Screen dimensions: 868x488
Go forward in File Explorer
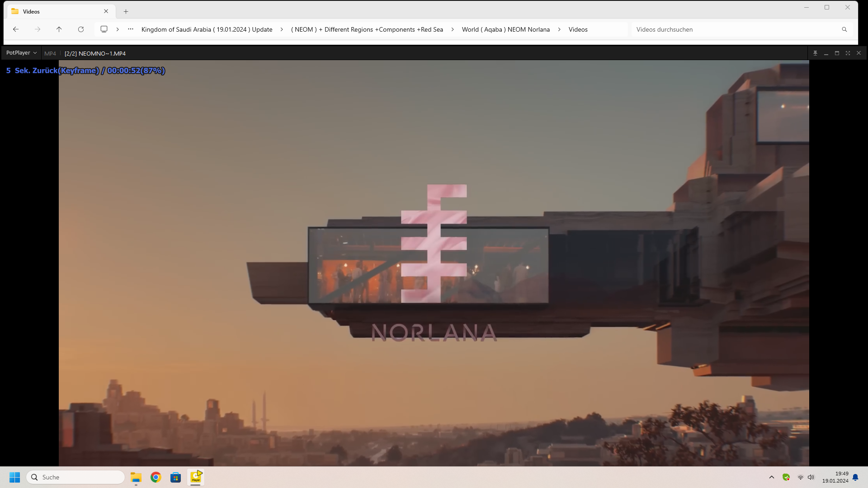[x=38, y=29]
